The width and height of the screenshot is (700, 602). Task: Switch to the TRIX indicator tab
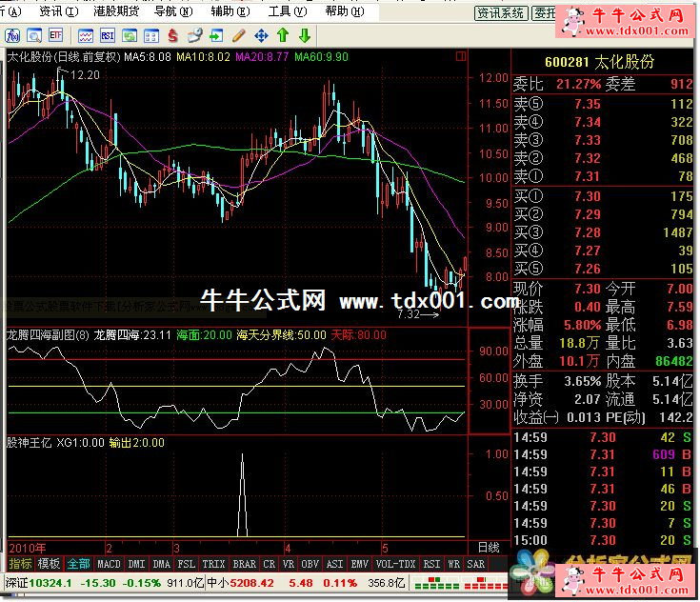[214, 564]
